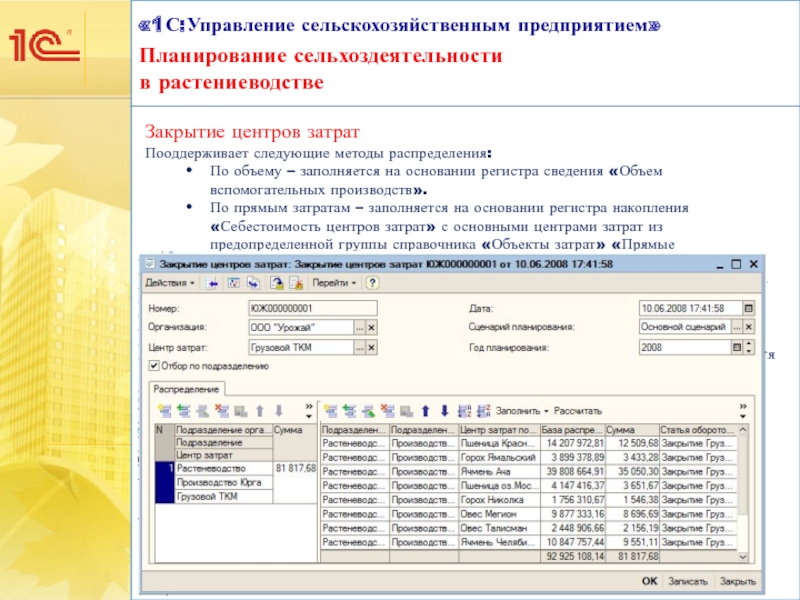800x600 pixels.
Task: Click the 39 808 664,91 base value cell
Action: (x=573, y=472)
